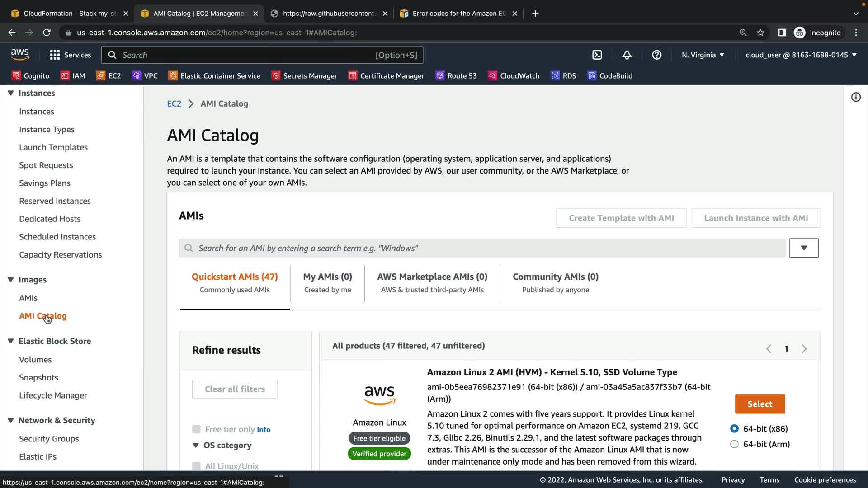Switch to the Community AMIs tab

(555, 282)
